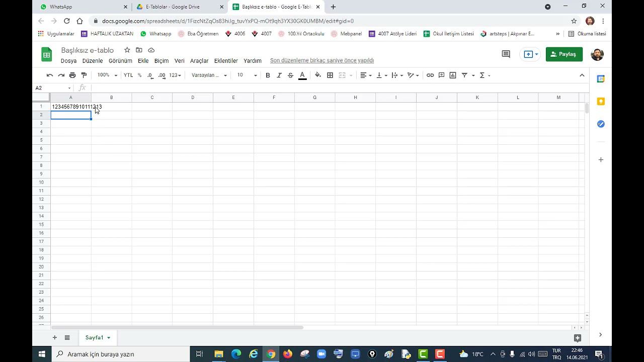Viewport: 644px width, 362px height.
Task: Open Keep side panel icon
Action: [x=601, y=102]
